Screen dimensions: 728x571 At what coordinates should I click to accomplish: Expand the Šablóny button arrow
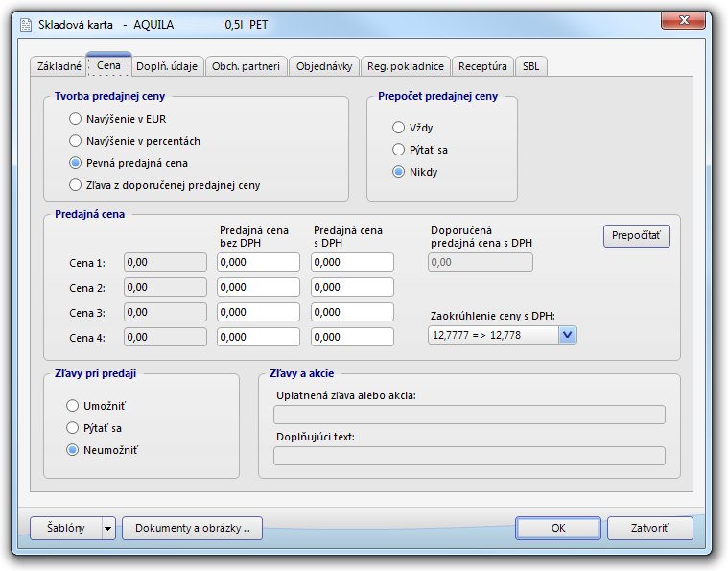pyautogui.click(x=107, y=528)
